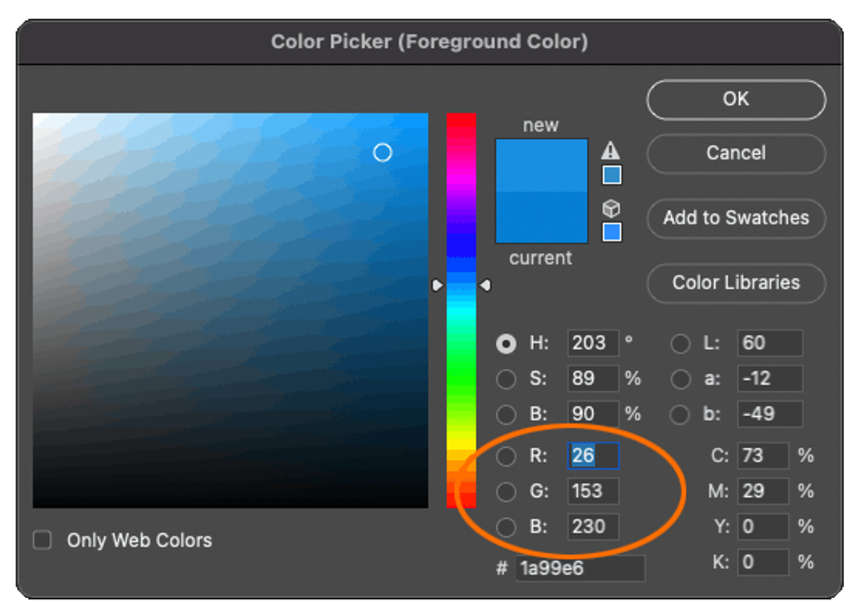Click Add to Swatches button

pyautogui.click(x=736, y=218)
